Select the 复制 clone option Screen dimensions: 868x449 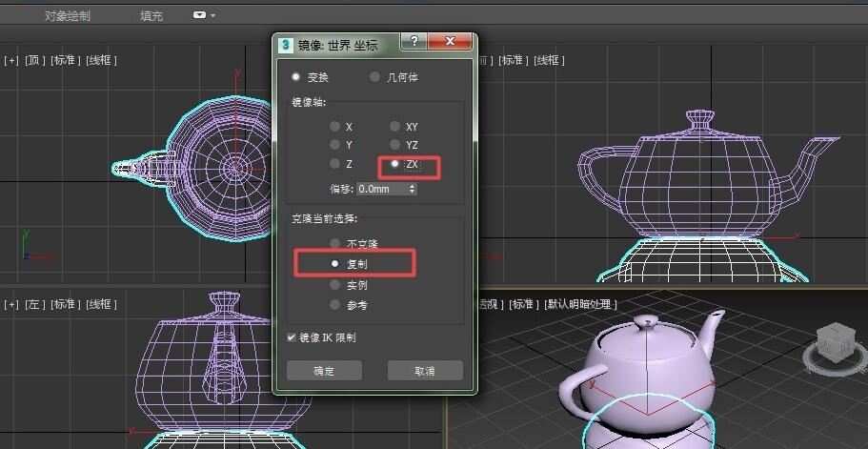click(348, 264)
